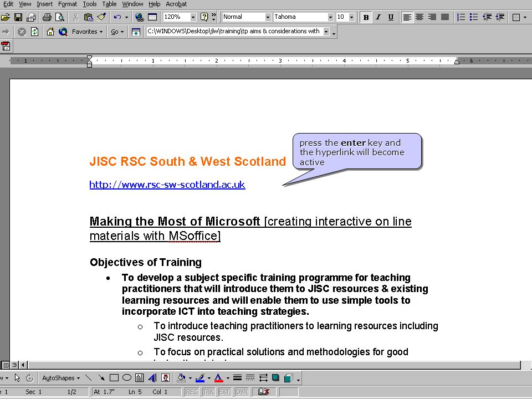Convert to Adobe PDF with Acrobat icon
The width and height of the screenshot is (532, 399).
[x=6, y=46]
